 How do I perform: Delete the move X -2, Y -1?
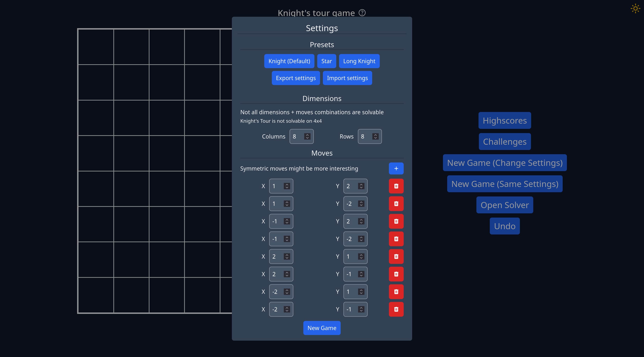(396, 309)
